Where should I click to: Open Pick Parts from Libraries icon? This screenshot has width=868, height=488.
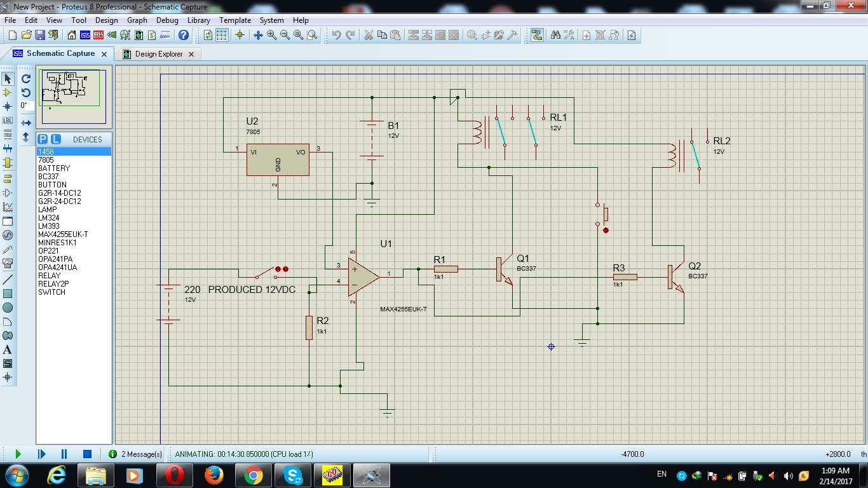tap(472, 35)
